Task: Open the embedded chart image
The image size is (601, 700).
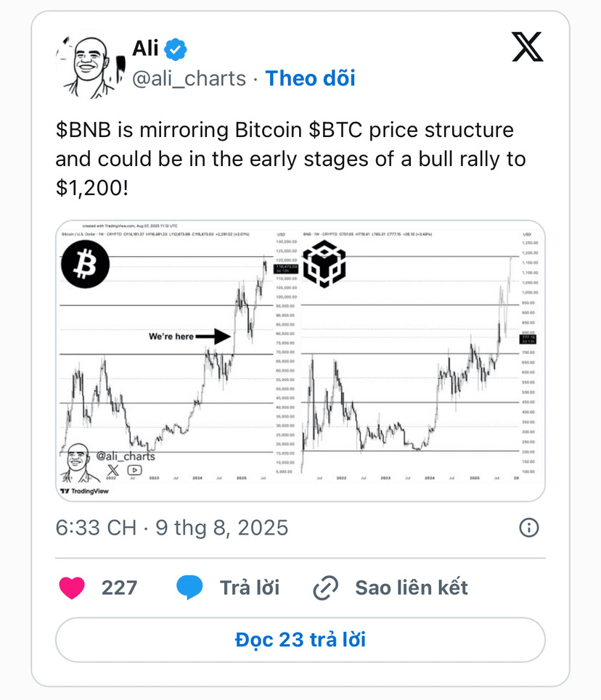Action: point(300,361)
